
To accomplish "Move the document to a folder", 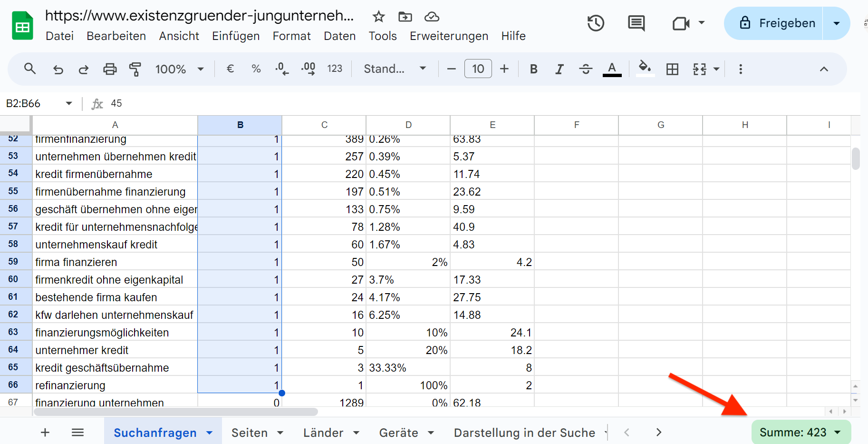I will pos(405,17).
